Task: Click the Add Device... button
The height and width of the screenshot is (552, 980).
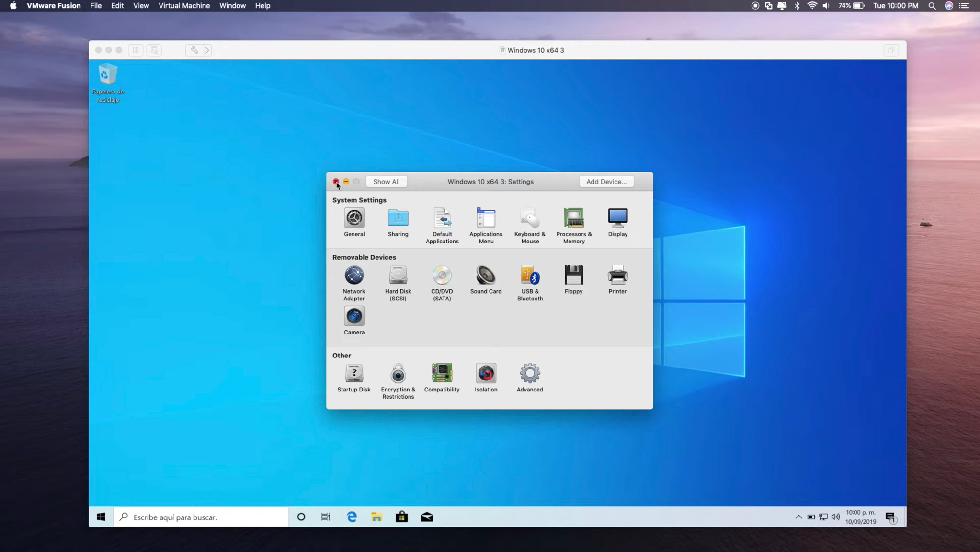Action: pyautogui.click(x=606, y=182)
